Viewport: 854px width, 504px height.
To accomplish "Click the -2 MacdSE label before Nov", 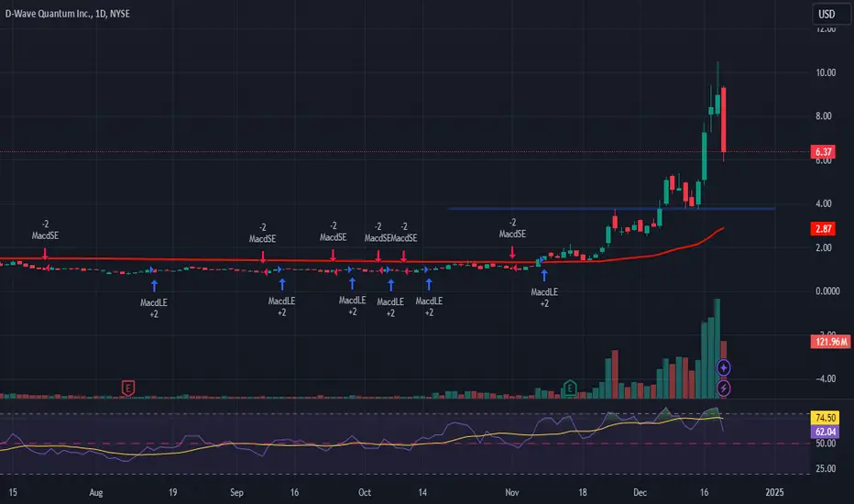I will coord(512,228).
